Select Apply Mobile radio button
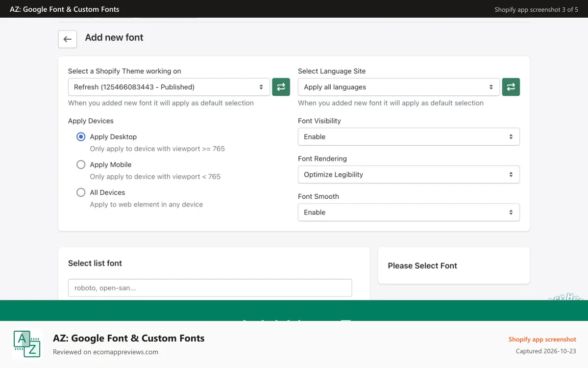The width and height of the screenshot is (588, 368). click(x=81, y=165)
